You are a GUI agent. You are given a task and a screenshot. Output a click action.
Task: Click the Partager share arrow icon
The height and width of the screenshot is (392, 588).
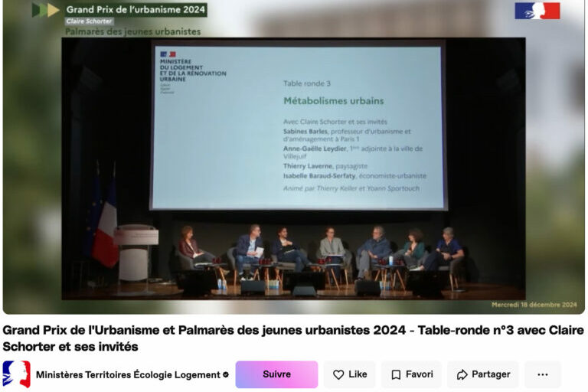(462, 374)
